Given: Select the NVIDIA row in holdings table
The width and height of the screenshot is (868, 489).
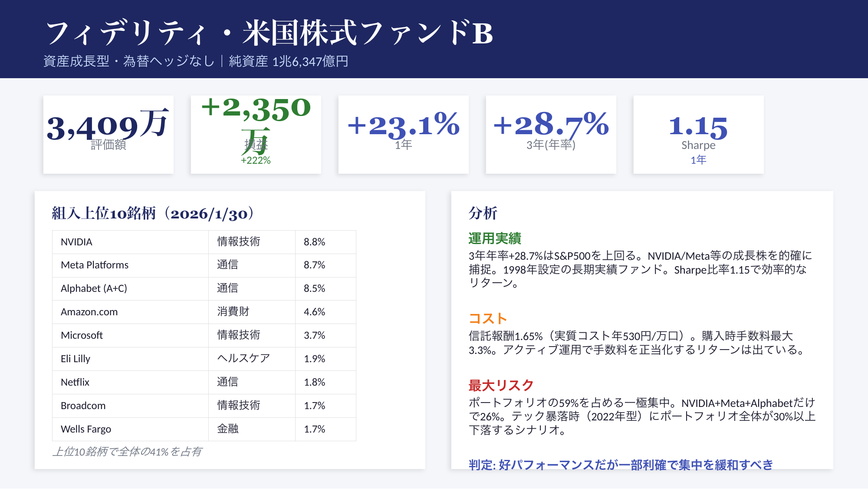Looking at the screenshot, I should (204, 242).
